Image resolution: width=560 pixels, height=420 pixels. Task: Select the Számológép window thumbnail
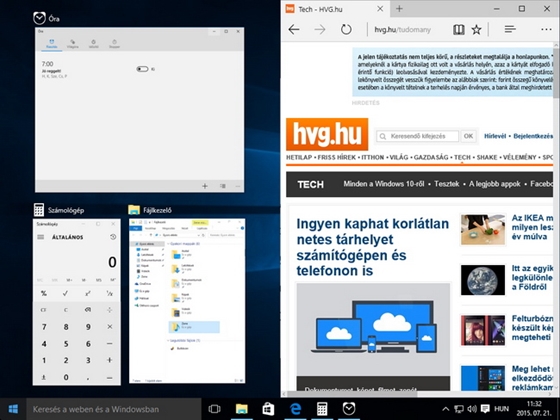pyautogui.click(x=77, y=302)
